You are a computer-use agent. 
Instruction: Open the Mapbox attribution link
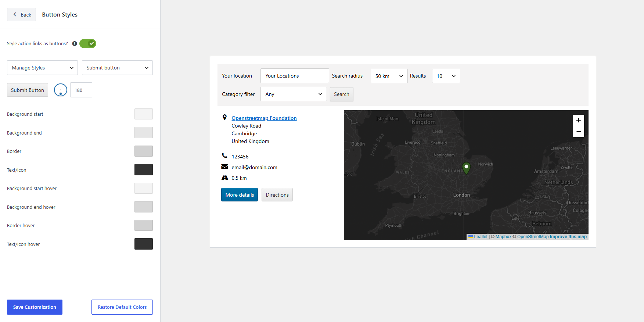(x=503, y=237)
